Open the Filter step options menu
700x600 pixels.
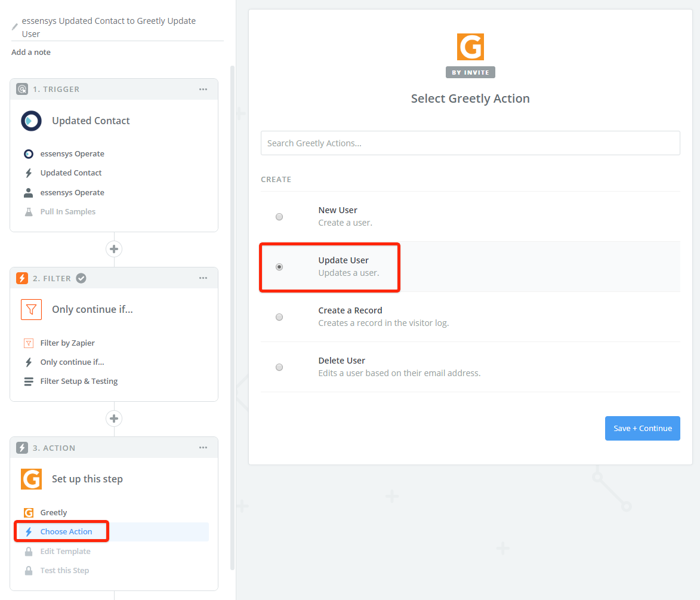[x=203, y=278]
